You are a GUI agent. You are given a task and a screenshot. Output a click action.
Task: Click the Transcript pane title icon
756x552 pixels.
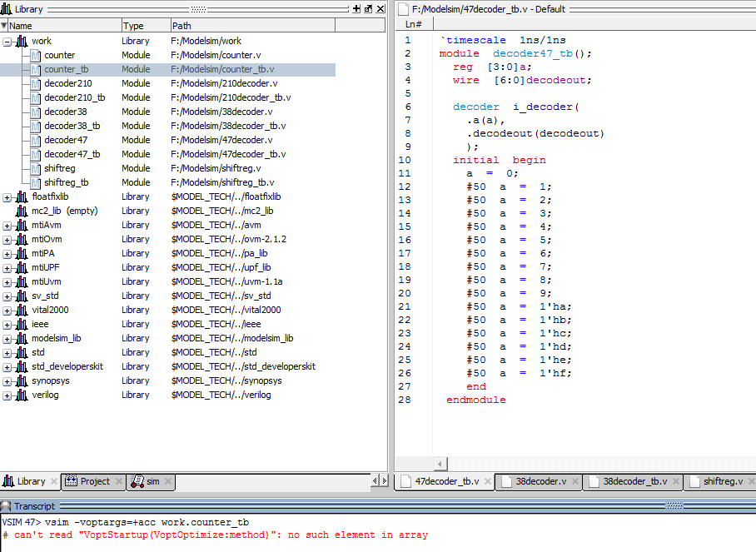click(x=7, y=505)
